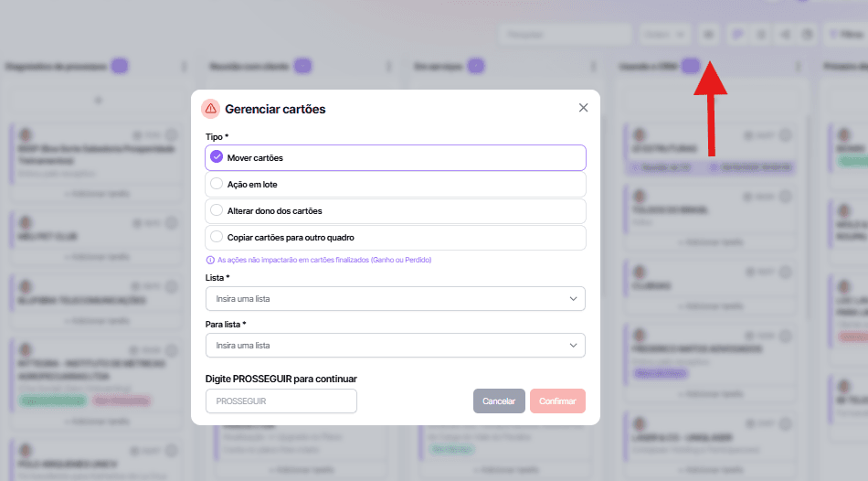Click the purple highlighted board view toolbar icon

(736, 35)
